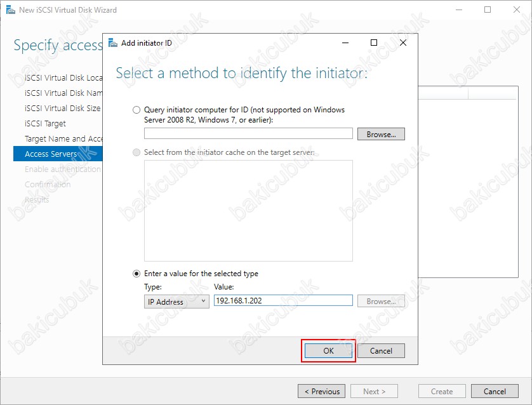Minimize the Add initiator ID dialog
The image size is (532, 405).
[x=345, y=43]
